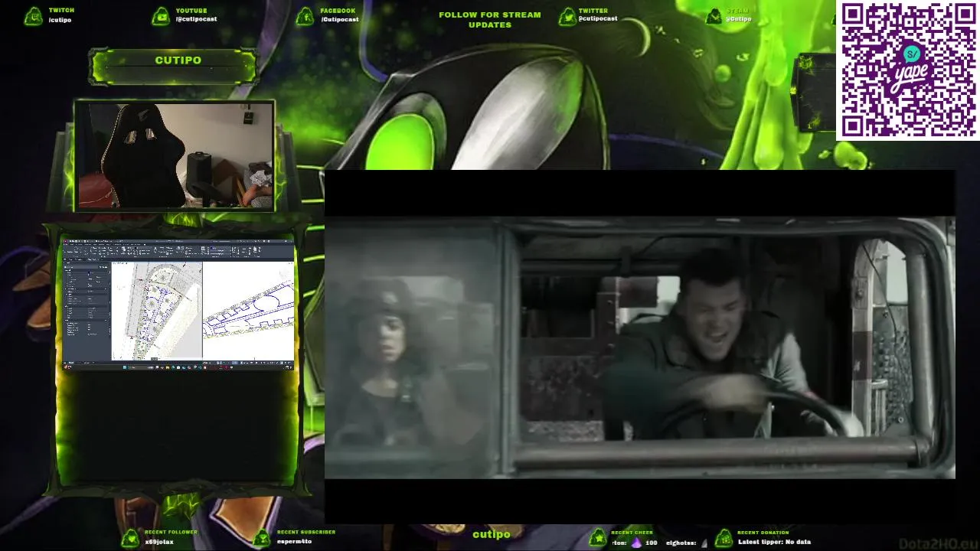Click the Steam icon in the top bar
This screenshot has width=980, height=551.
tap(714, 16)
